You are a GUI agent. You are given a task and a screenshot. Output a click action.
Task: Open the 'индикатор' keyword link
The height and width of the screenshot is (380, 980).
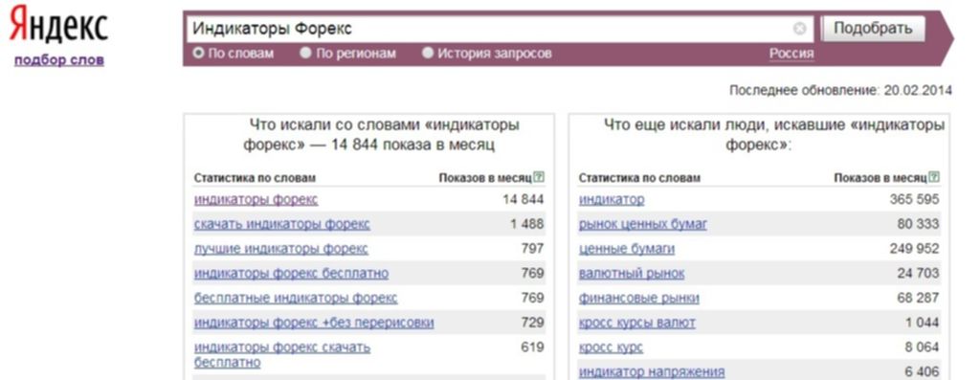tap(612, 199)
